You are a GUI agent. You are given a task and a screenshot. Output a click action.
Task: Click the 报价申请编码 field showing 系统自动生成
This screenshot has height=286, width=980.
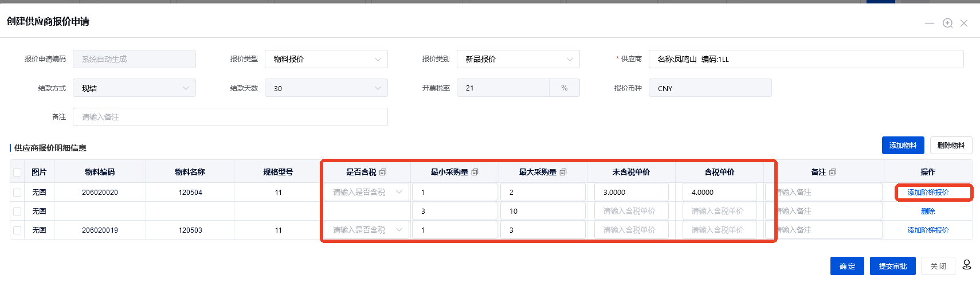point(134,59)
